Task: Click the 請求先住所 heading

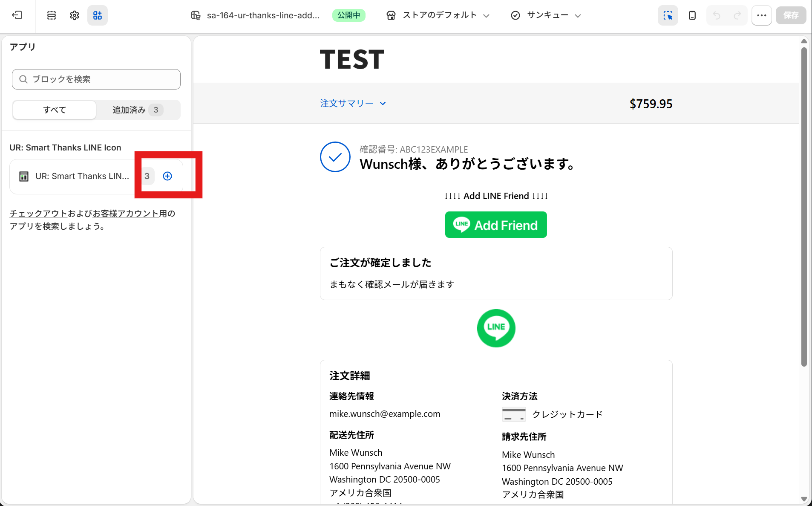Action: pyautogui.click(x=524, y=437)
